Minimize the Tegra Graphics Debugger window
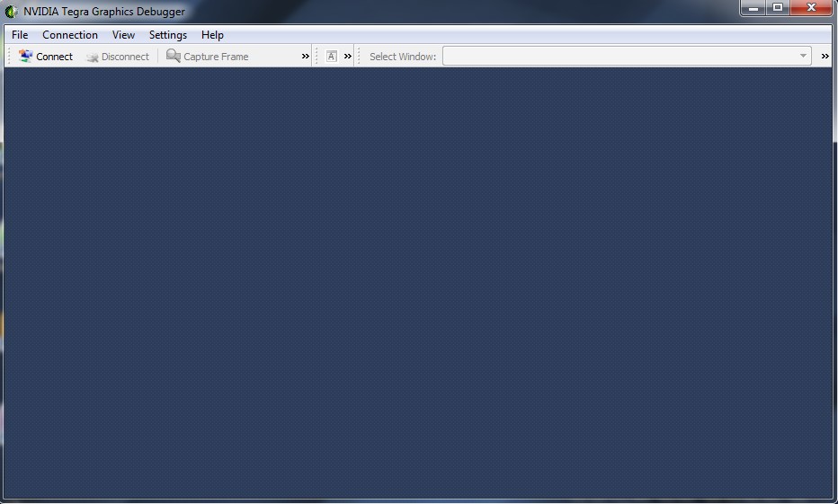Screen dimensions: 838x504 pos(753,7)
